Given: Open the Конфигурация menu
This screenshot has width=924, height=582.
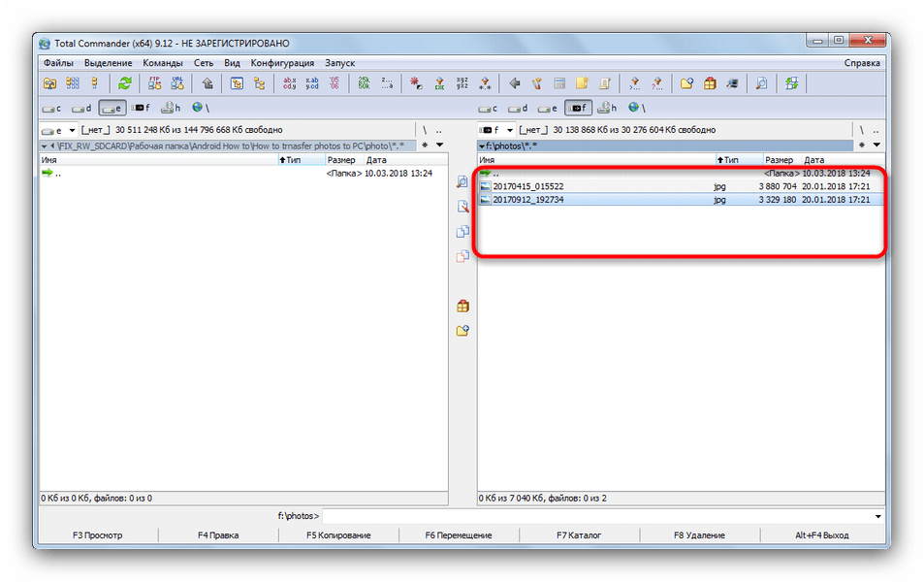Looking at the screenshot, I should pyautogui.click(x=282, y=63).
